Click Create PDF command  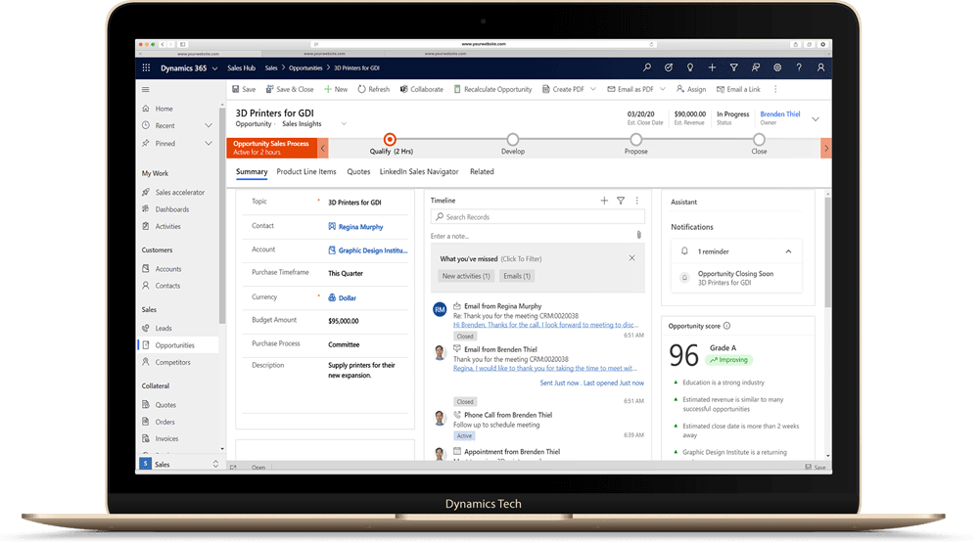563,89
